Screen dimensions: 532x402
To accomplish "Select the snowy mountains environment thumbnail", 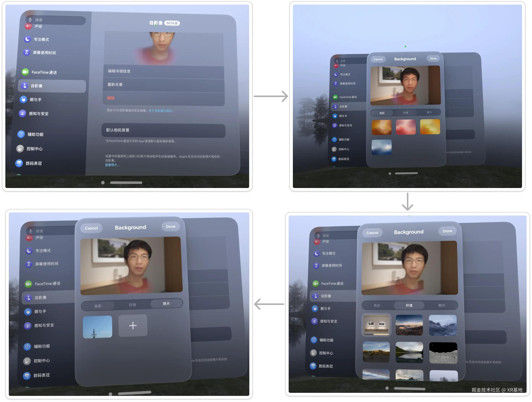I will point(443,325).
